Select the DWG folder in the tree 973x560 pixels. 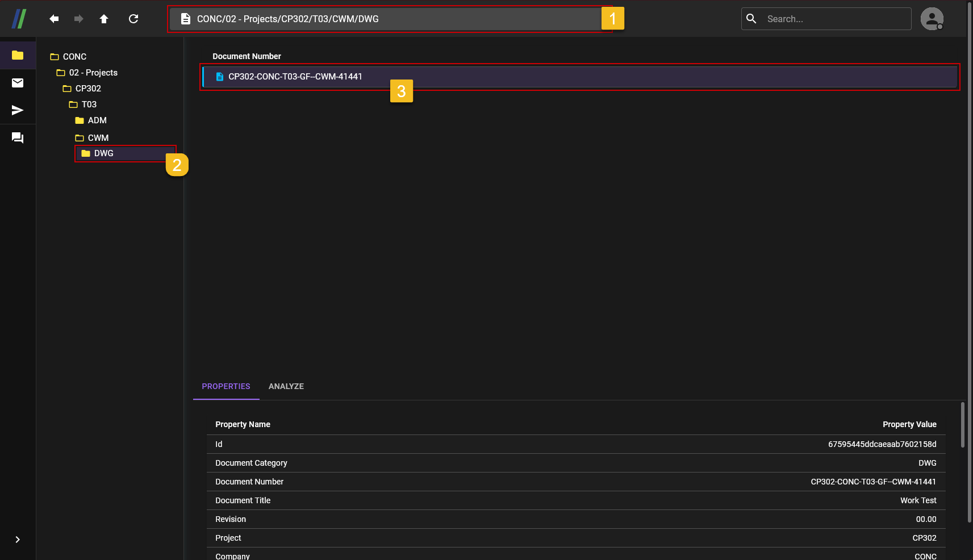103,153
